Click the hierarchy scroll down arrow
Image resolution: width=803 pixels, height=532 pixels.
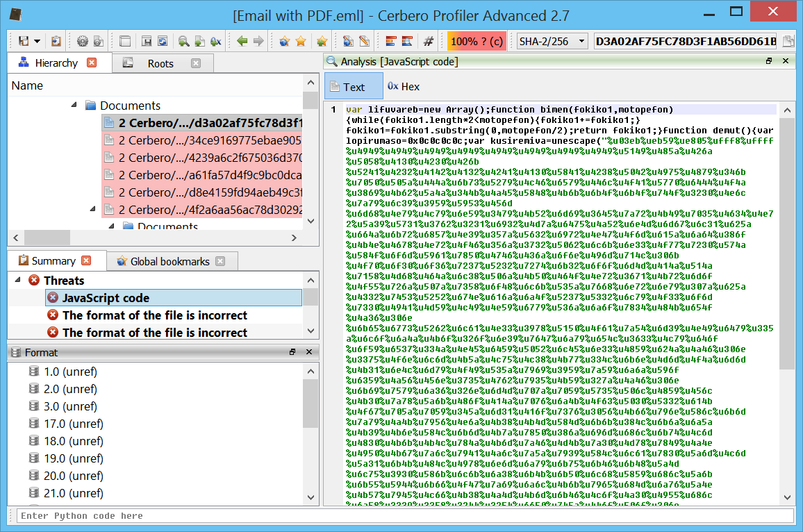coord(311,221)
